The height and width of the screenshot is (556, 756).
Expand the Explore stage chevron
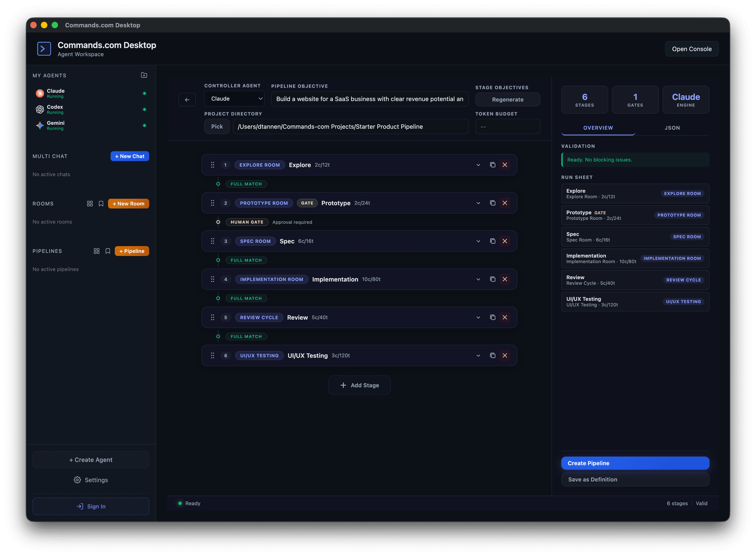click(478, 165)
